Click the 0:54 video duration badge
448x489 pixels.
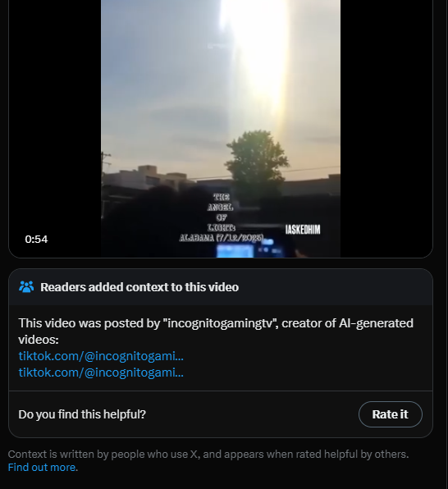36,240
